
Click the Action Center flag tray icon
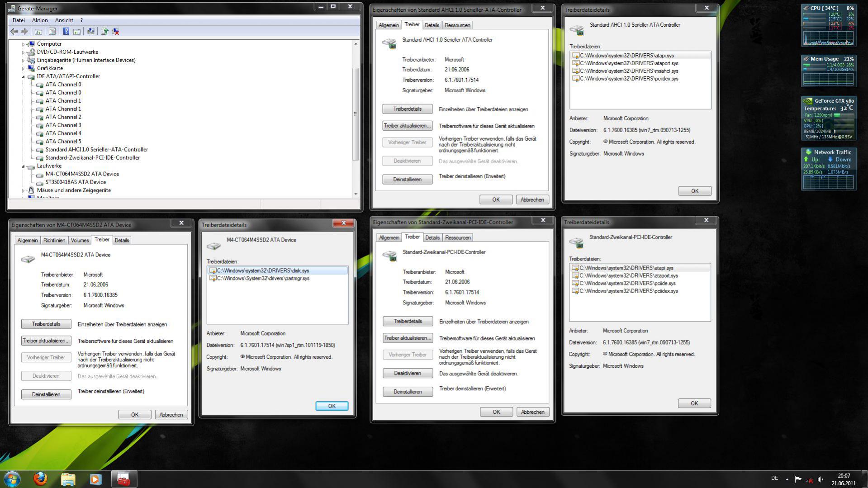798,479
